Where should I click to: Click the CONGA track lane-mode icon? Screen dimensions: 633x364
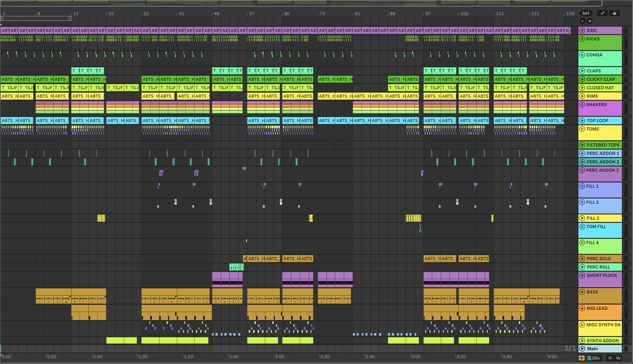[x=582, y=55]
